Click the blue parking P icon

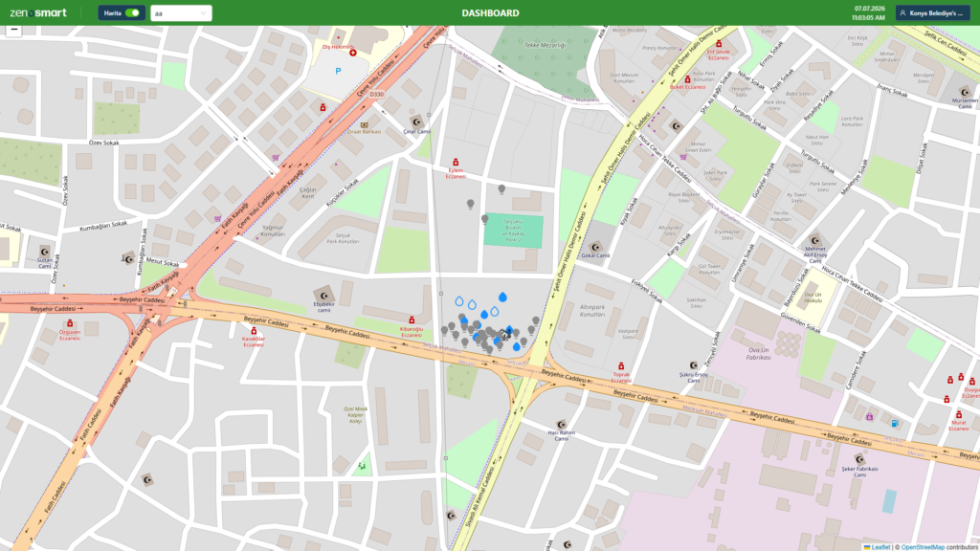(x=338, y=71)
